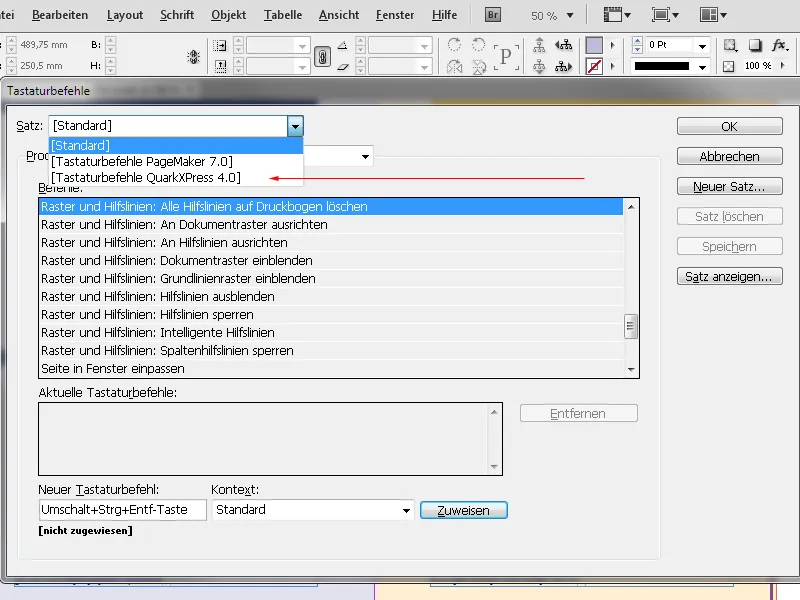Click the rotation angle icon

[x=343, y=45]
